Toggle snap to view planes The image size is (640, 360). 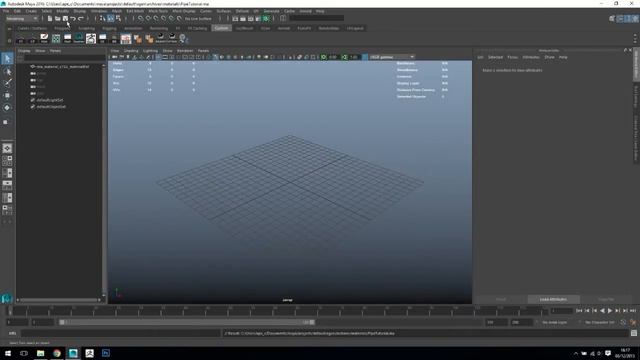tap(172, 18)
